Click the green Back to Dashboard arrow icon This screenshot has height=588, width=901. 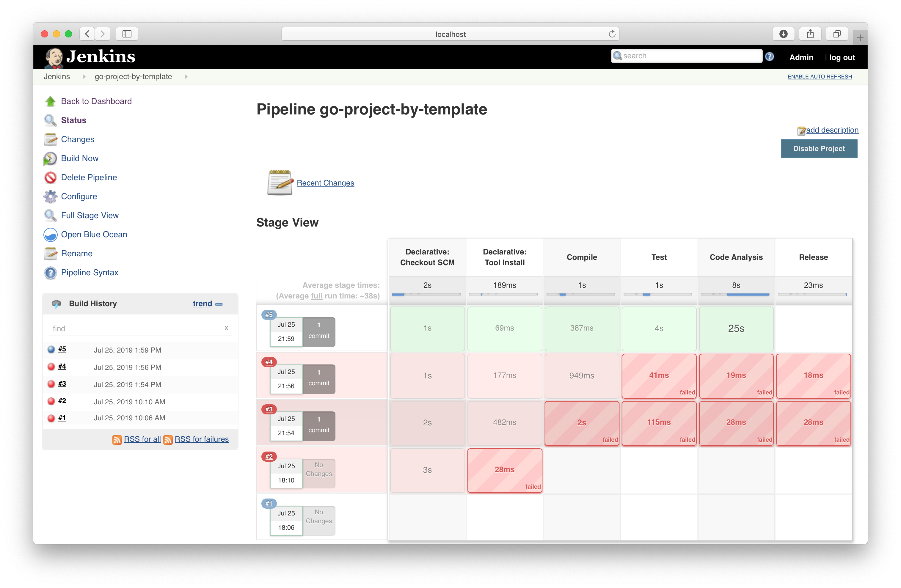coord(50,101)
